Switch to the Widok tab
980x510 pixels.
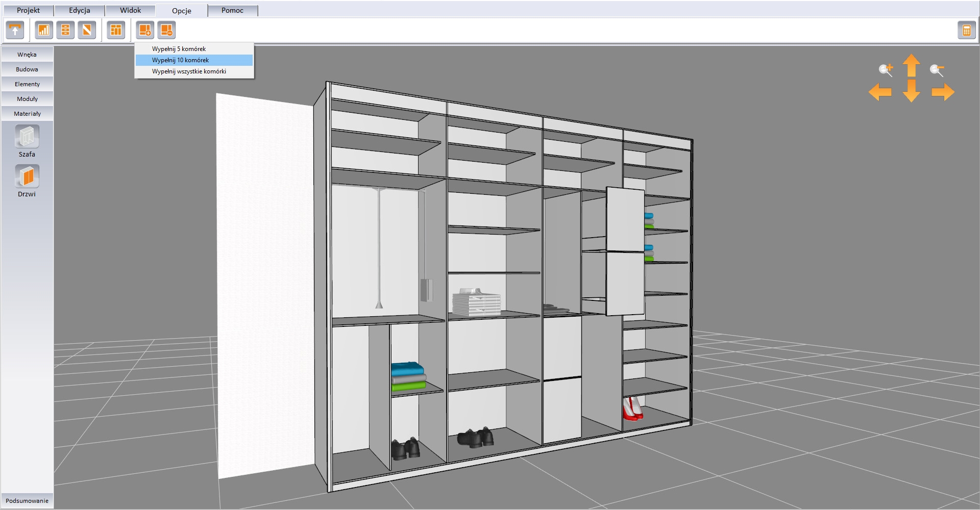click(x=130, y=10)
